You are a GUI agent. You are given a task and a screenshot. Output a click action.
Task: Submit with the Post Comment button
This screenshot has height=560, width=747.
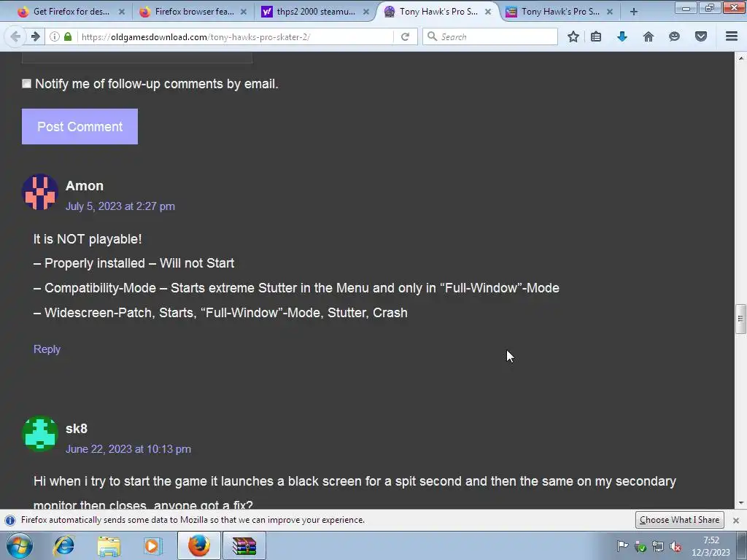pyautogui.click(x=80, y=127)
